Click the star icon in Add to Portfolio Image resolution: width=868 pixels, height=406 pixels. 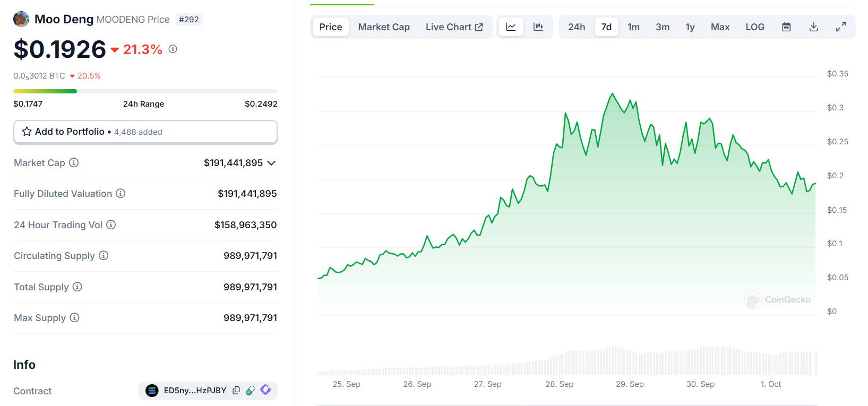[27, 132]
